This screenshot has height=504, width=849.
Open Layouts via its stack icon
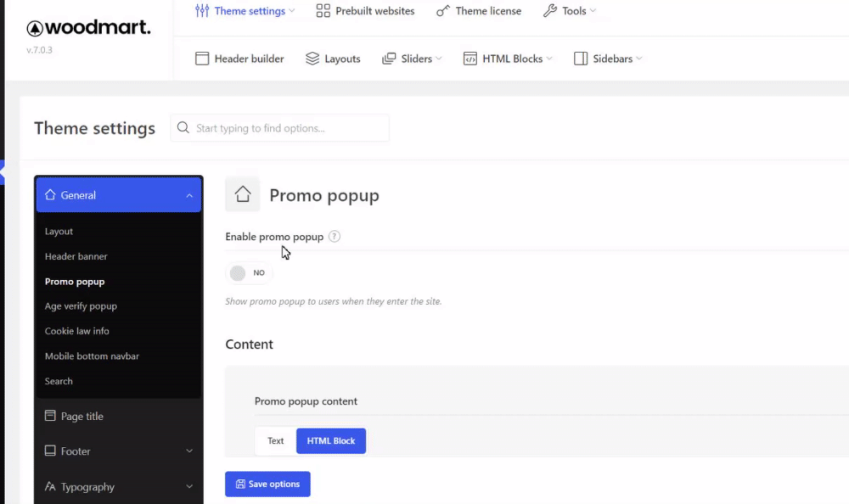pyautogui.click(x=312, y=59)
